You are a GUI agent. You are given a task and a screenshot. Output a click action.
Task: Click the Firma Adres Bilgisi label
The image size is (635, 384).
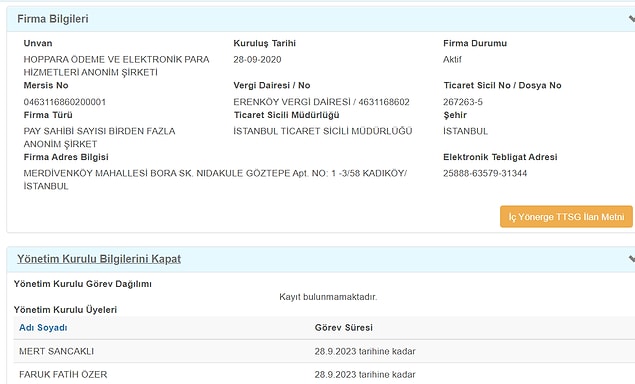click(66, 157)
